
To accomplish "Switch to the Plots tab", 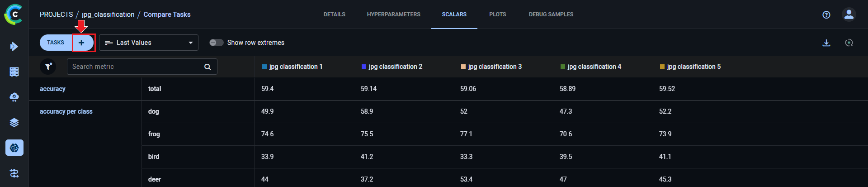I will pos(497,14).
